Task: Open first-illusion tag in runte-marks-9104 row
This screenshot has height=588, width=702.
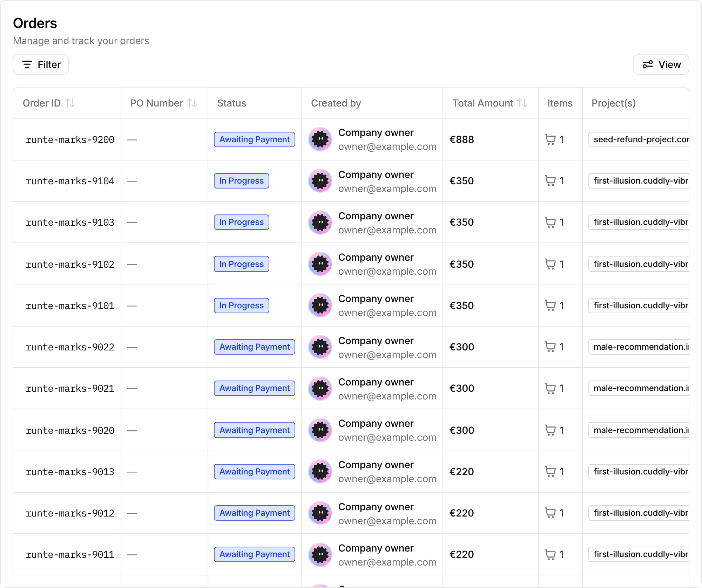Action: 639,181
